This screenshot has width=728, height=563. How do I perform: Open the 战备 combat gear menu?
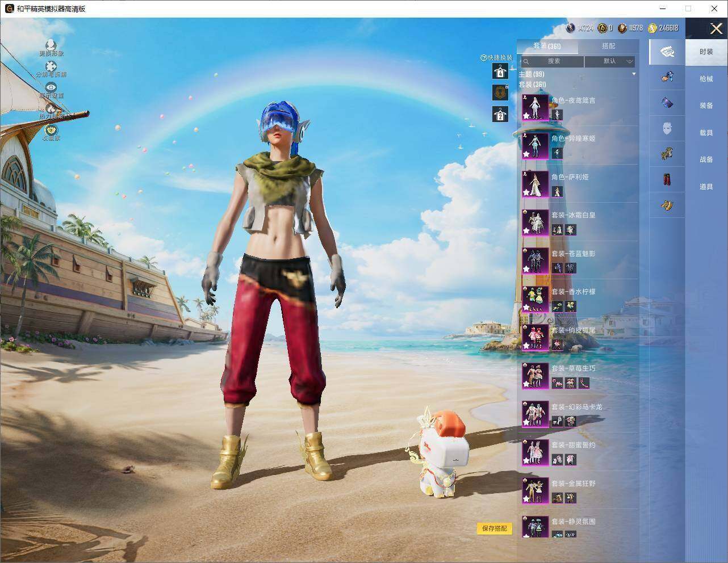(706, 159)
